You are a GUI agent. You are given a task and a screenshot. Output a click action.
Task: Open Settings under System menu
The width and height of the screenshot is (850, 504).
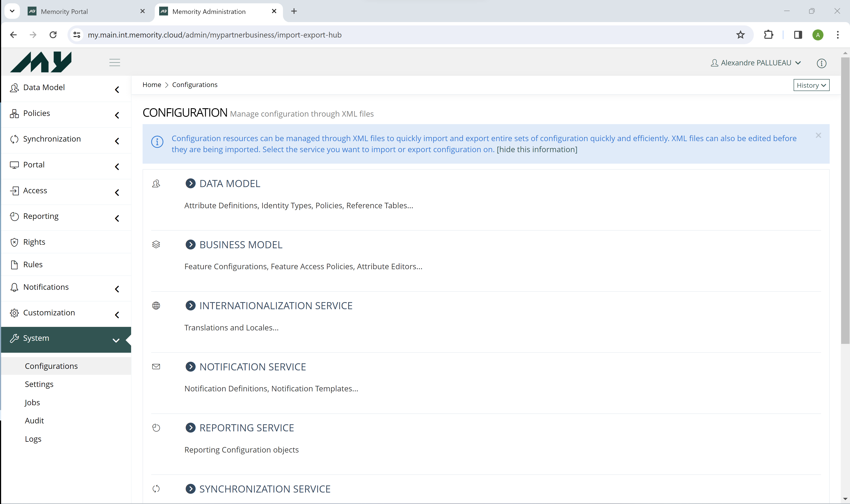pos(39,384)
